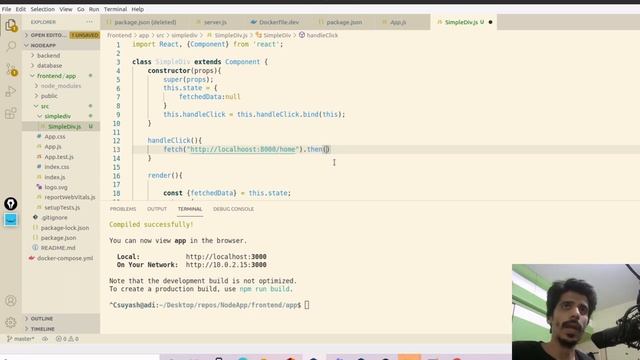The image size is (640, 360).
Task: Open index.css in file tree
Action: coord(56,167)
